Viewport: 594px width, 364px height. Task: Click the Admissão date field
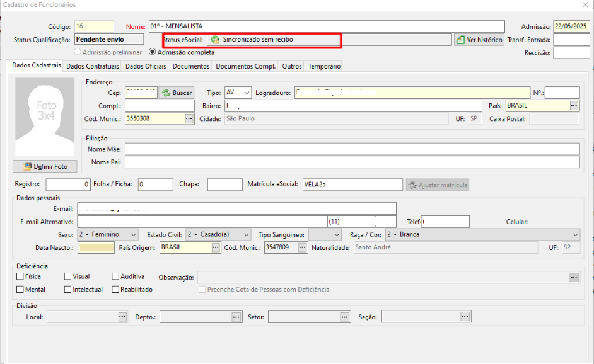point(571,26)
